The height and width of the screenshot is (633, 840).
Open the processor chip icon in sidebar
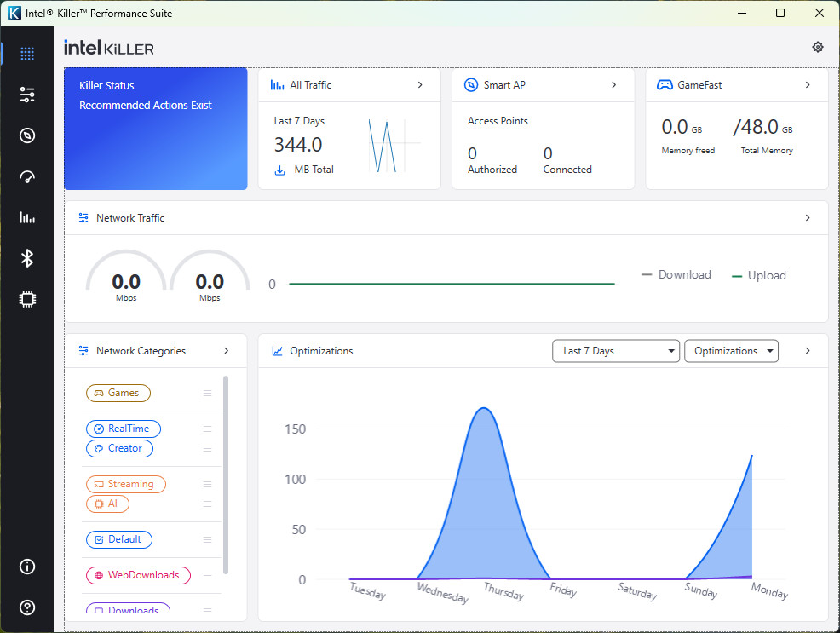[x=27, y=299]
